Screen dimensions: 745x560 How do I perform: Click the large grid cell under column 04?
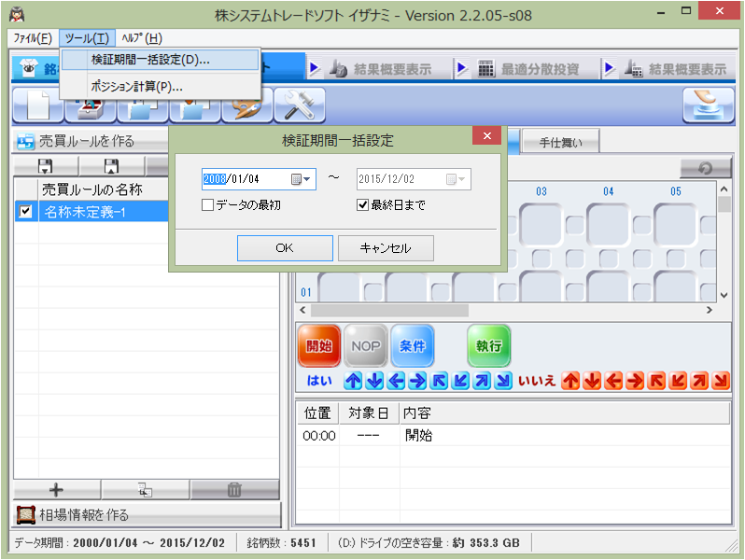[x=608, y=225]
